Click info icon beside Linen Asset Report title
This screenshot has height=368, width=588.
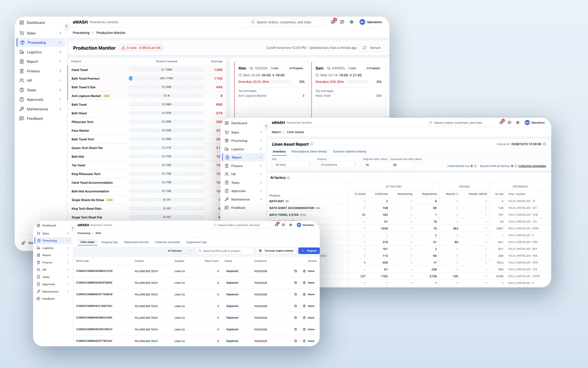(x=312, y=144)
